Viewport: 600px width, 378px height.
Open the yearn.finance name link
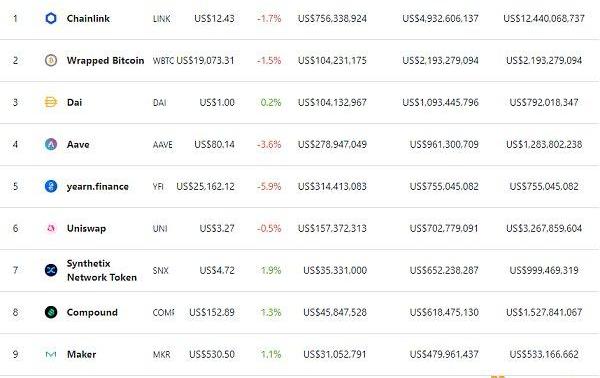[98, 187]
